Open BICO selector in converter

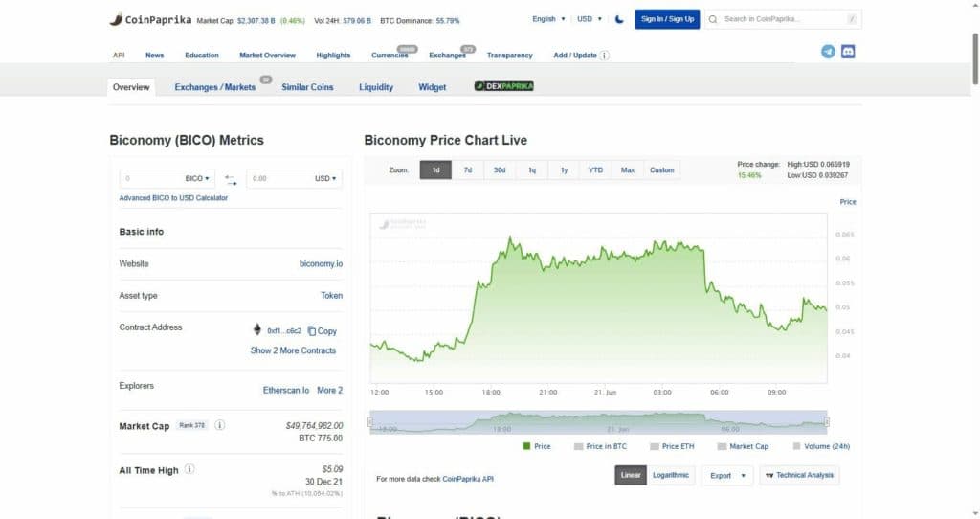[x=197, y=179]
